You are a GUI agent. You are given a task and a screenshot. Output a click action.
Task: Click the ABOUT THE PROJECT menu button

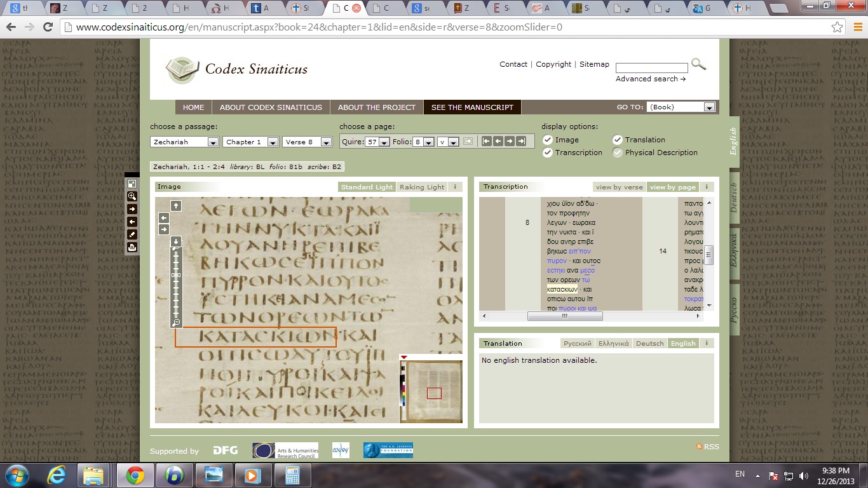coord(376,107)
